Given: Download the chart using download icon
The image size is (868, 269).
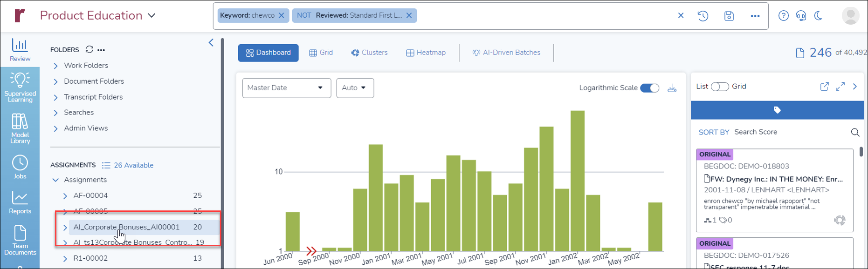Looking at the screenshot, I should tap(672, 88).
